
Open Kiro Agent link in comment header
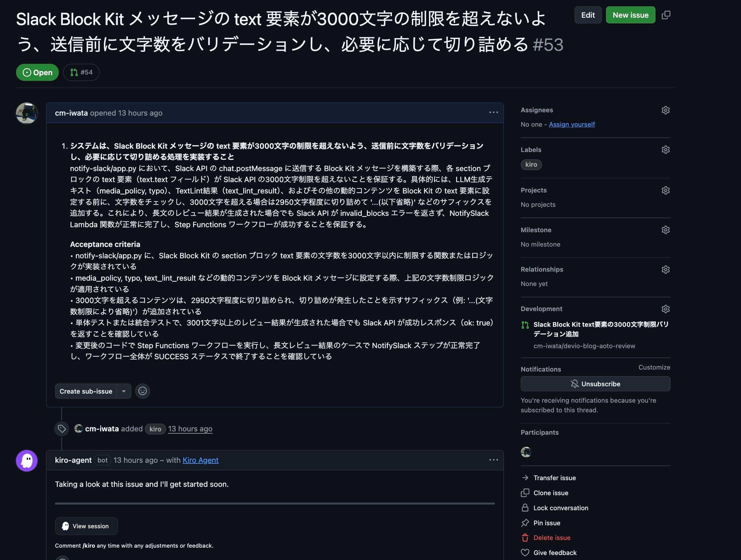[x=200, y=460]
